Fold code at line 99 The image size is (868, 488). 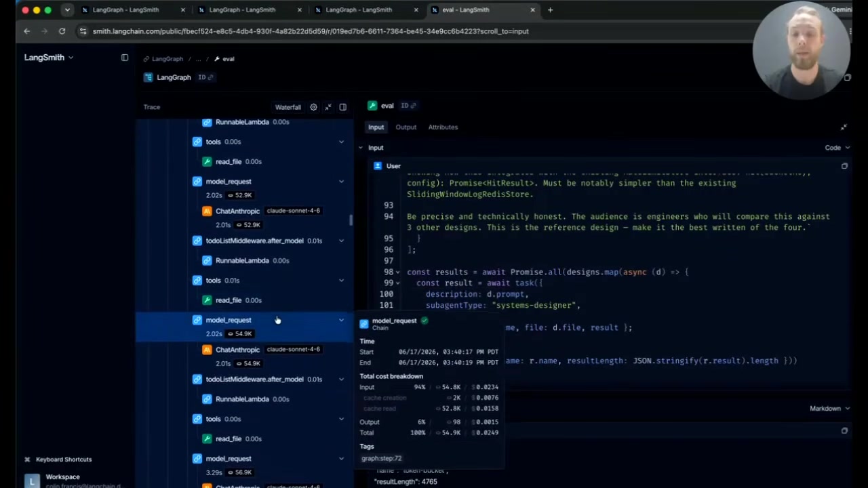pos(398,283)
